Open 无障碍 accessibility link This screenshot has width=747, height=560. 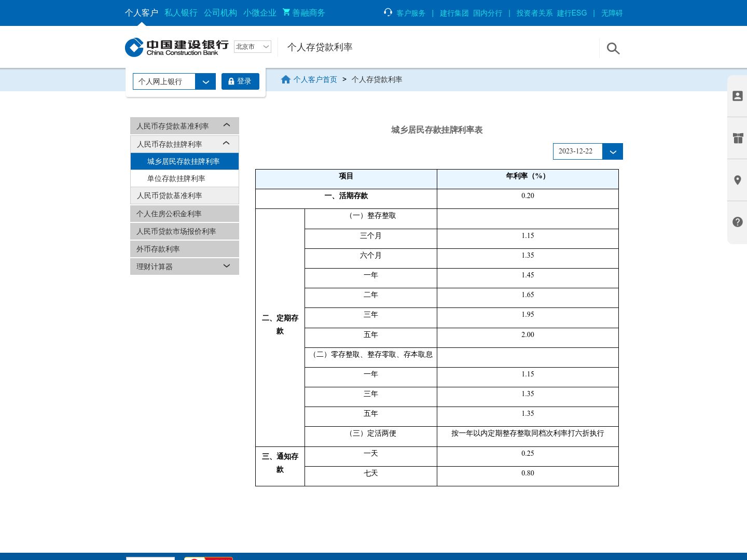pos(612,13)
